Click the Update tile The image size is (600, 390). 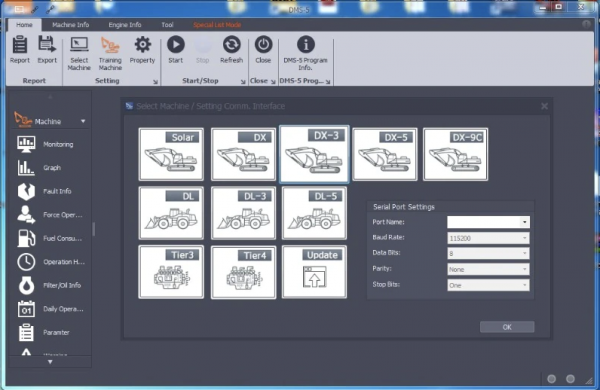[x=314, y=272]
